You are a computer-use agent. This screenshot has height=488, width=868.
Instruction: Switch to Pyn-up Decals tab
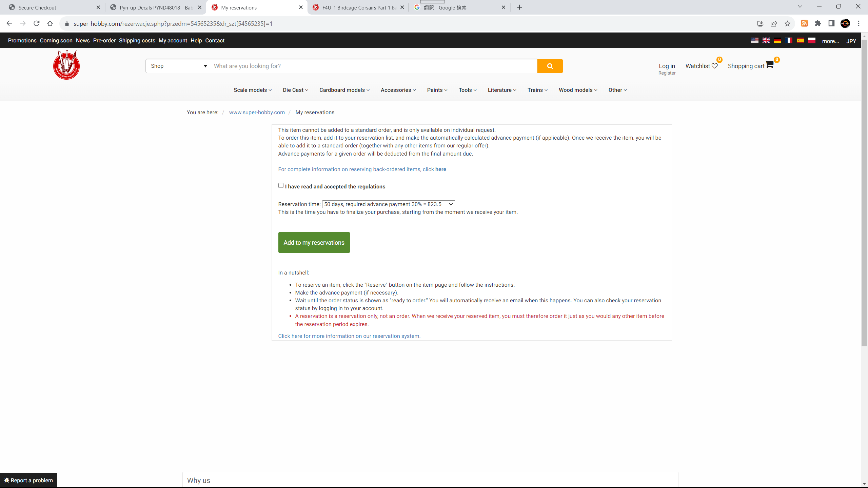(x=155, y=7)
